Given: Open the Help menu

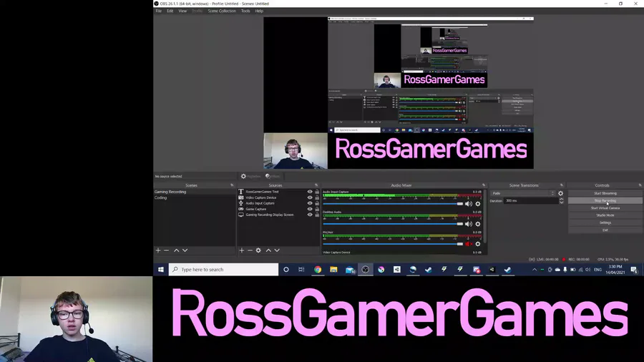Looking at the screenshot, I should click(259, 11).
